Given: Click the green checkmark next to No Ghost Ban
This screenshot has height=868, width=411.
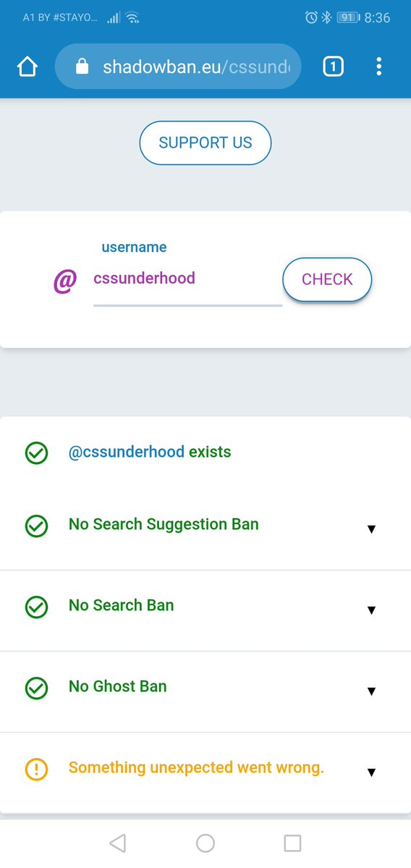Looking at the screenshot, I should [36, 688].
